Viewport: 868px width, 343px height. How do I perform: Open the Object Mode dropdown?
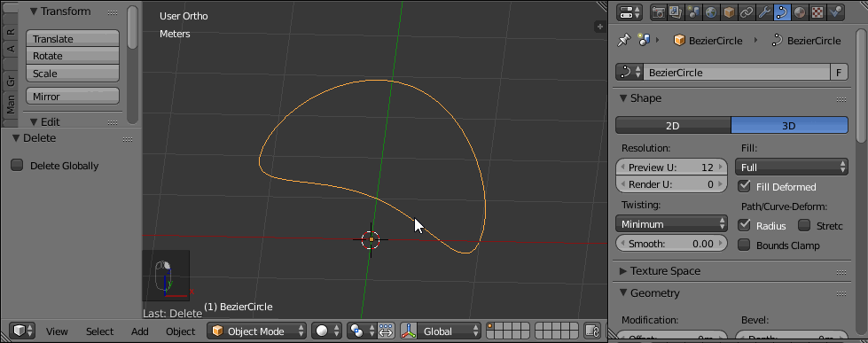257,331
